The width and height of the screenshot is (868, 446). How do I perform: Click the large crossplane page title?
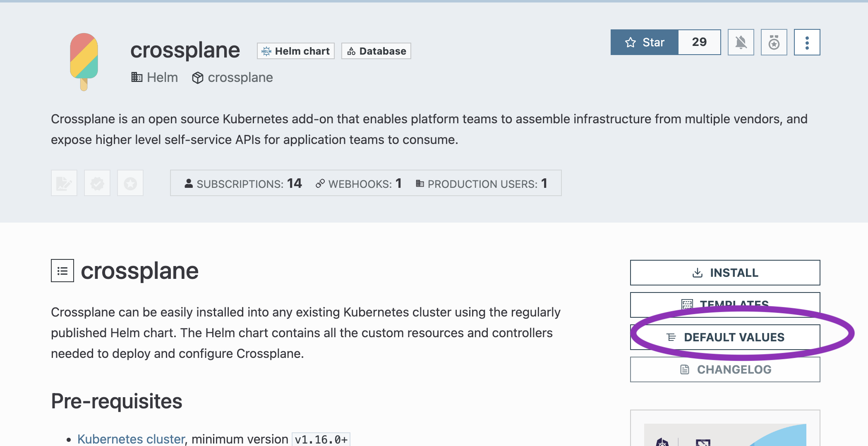click(x=185, y=50)
